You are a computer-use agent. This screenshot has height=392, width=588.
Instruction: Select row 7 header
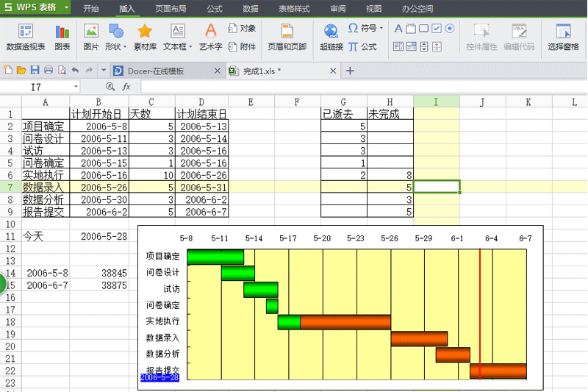[10, 188]
